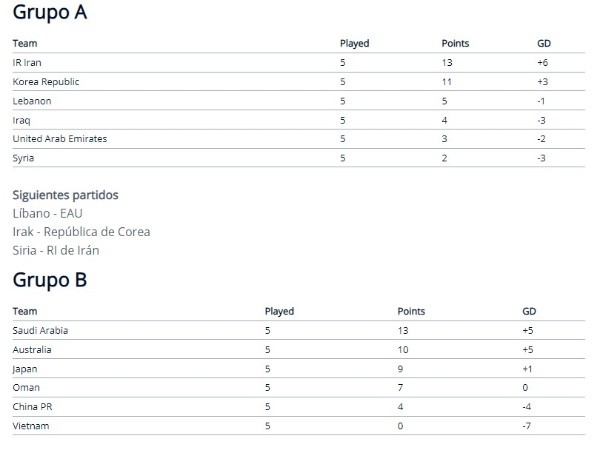Viewport: 600px width, 450px height.
Task: Open the Oman team entry
Action: click(26, 388)
